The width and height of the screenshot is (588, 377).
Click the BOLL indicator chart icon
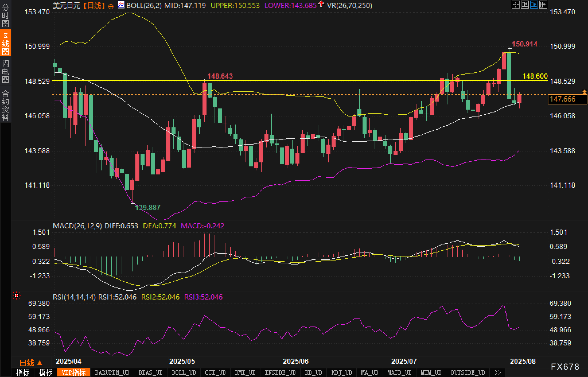click(x=121, y=5)
